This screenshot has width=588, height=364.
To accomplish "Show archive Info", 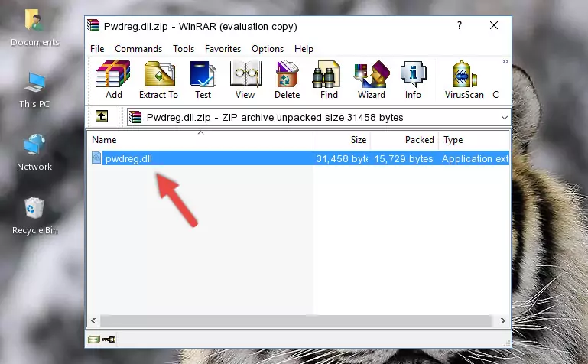I will [x=413, y=80].
